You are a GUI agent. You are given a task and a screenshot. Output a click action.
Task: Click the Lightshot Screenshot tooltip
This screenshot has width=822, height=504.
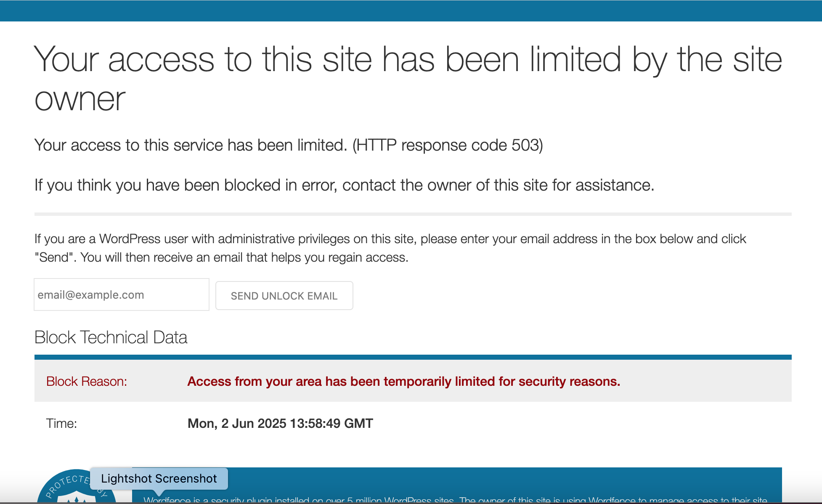(159, 479)
